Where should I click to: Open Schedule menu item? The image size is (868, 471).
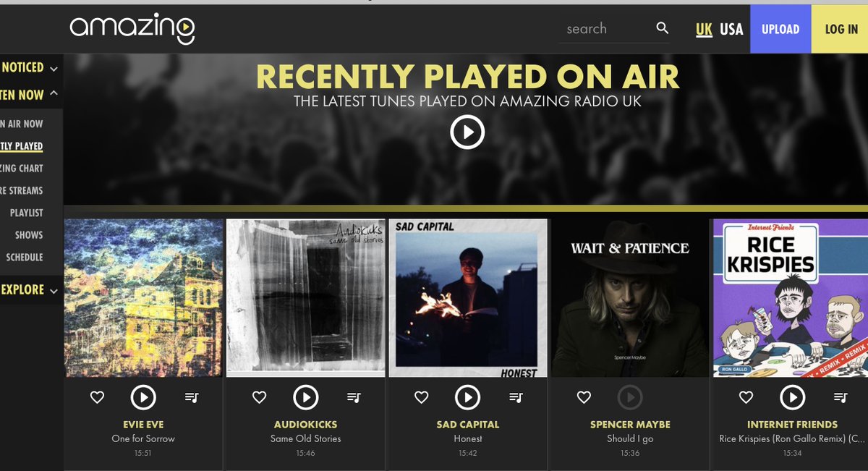25,257
